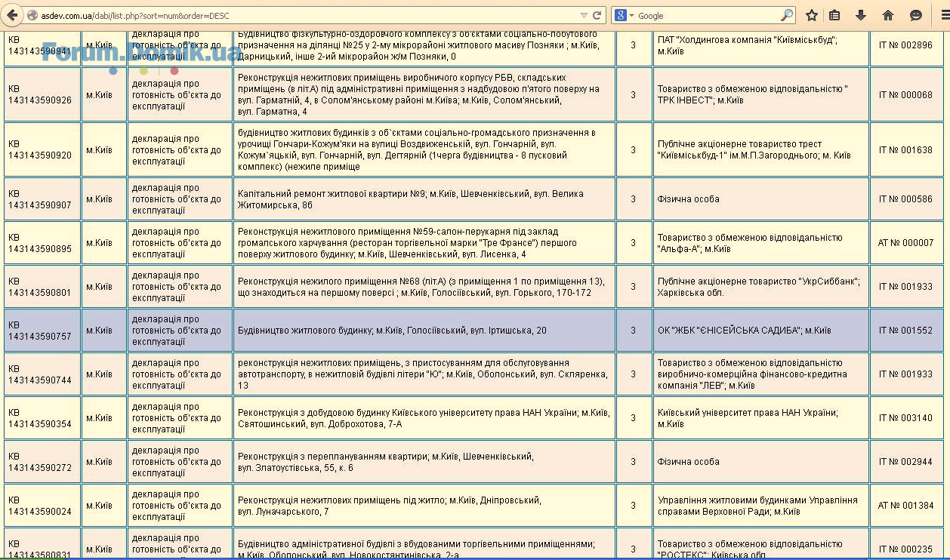Open the address bar history dropdown
The width and height of the screenshot is (950, 560).
point(584,15)
